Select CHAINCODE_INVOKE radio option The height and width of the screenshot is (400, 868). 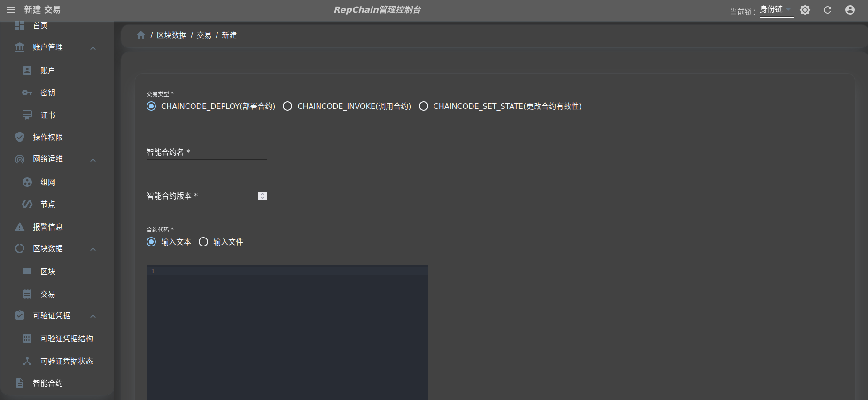(287, 106)
